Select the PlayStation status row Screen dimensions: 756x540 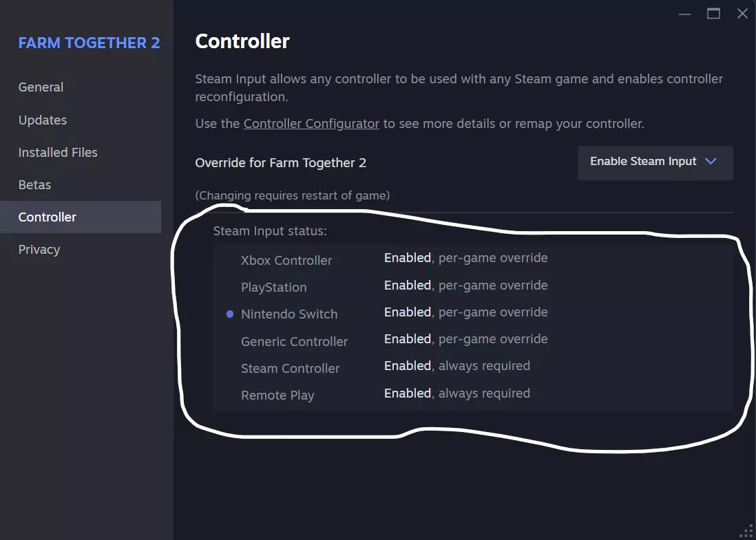[x=274, y=287]
